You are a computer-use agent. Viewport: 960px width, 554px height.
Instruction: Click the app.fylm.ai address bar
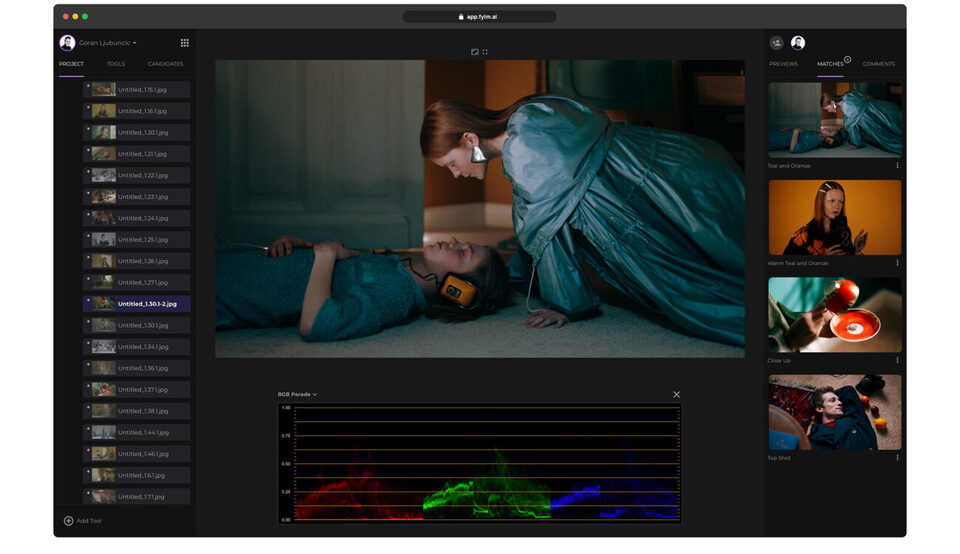(480, 17)
